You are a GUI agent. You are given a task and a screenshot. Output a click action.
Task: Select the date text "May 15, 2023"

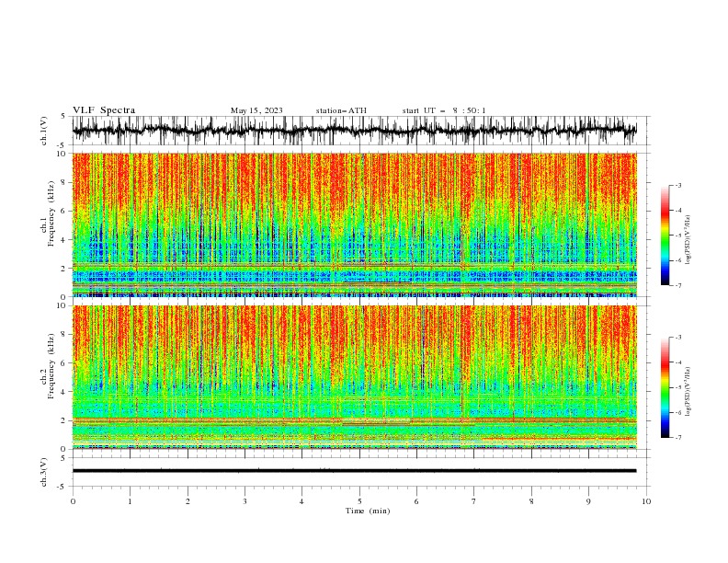(x=256, y=110)
